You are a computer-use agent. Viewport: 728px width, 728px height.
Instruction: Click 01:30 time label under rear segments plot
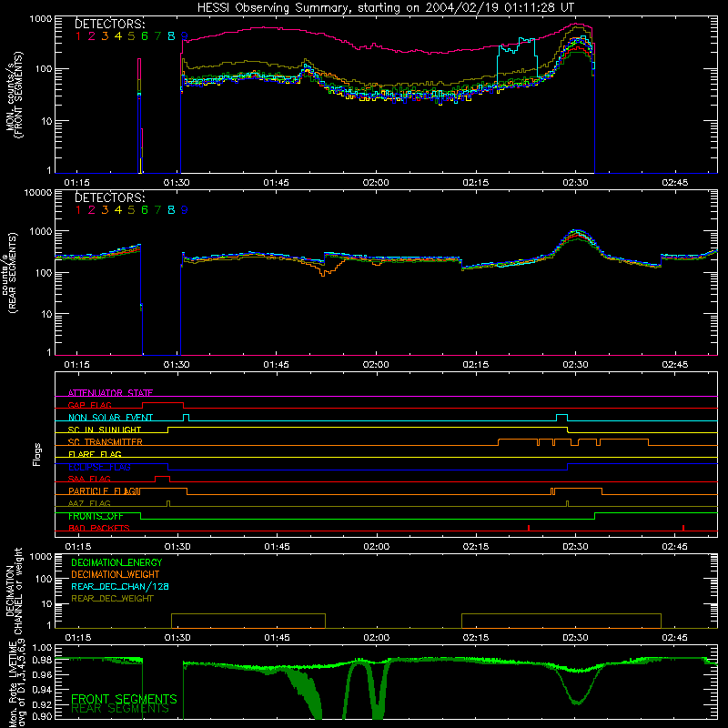[x=177, y=365]
